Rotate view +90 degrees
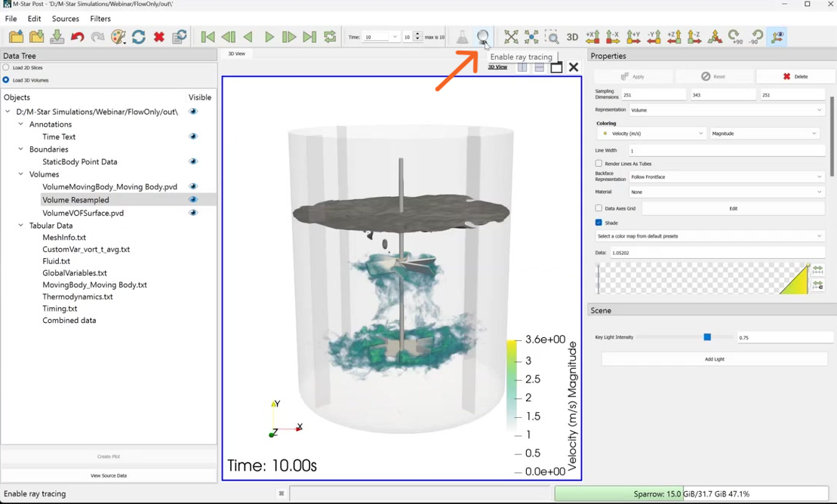The height and width of the screenshot is (504, 837). 736,37
